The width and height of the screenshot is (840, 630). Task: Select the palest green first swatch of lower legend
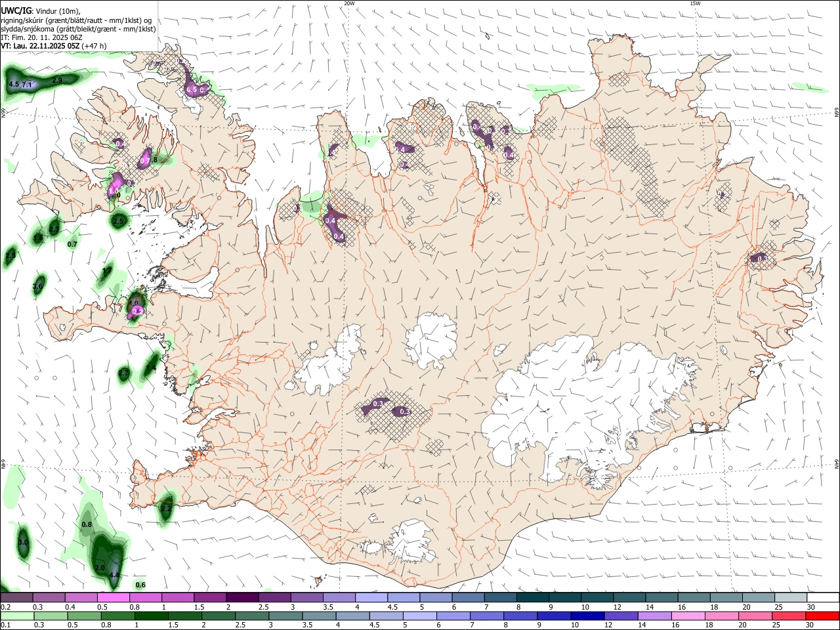coord(17,616)
